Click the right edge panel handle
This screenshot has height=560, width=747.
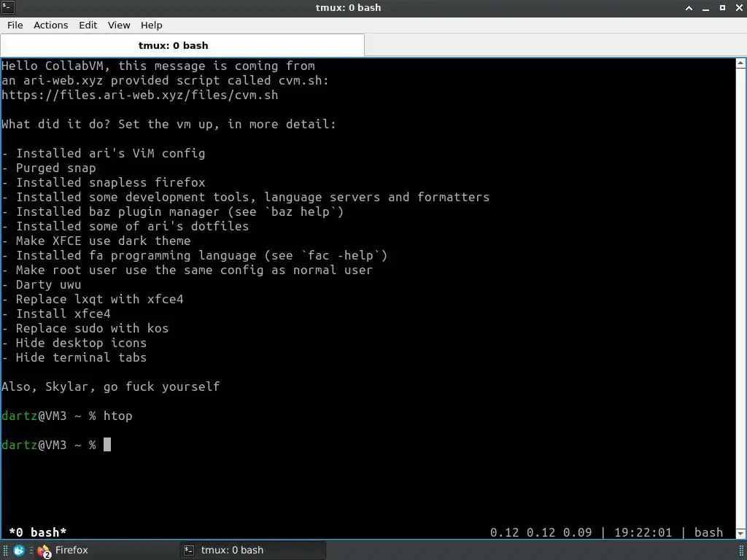(x=741, y=551)
